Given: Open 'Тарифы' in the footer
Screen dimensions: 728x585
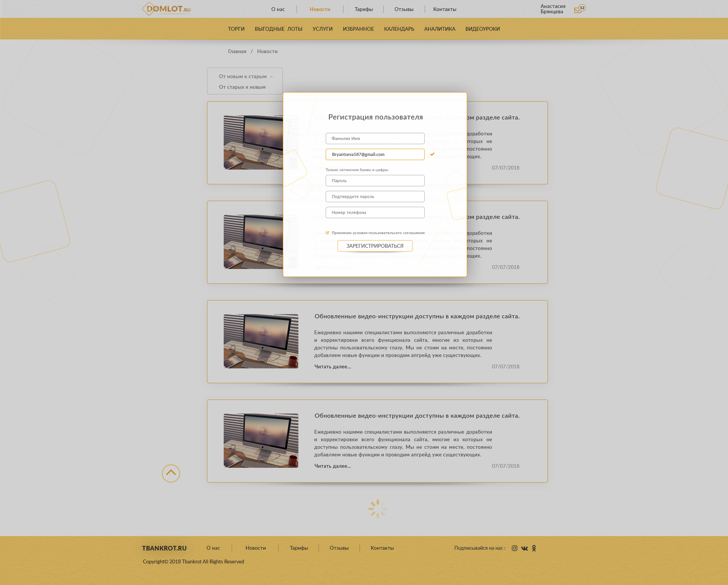Looking at the screenshot, I should (299, 548).
